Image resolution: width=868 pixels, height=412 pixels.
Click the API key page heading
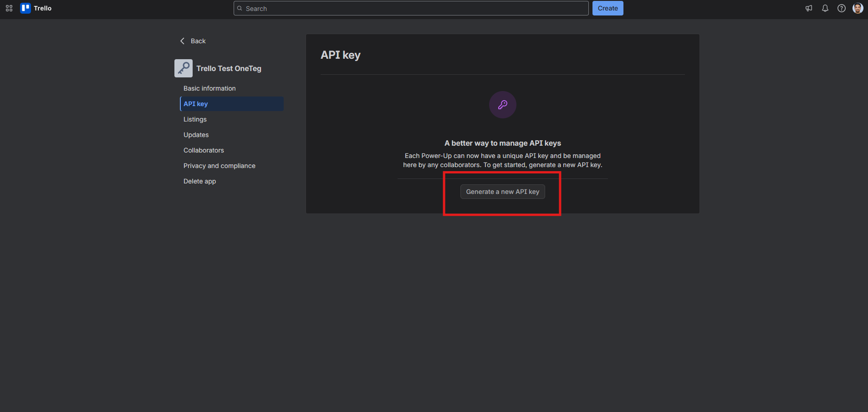pyautogui.click(x=341, y=55)
